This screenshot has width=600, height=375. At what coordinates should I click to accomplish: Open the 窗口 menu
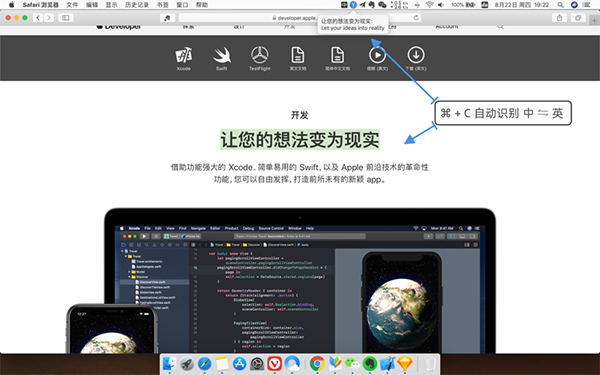click(x=182, y=5)
